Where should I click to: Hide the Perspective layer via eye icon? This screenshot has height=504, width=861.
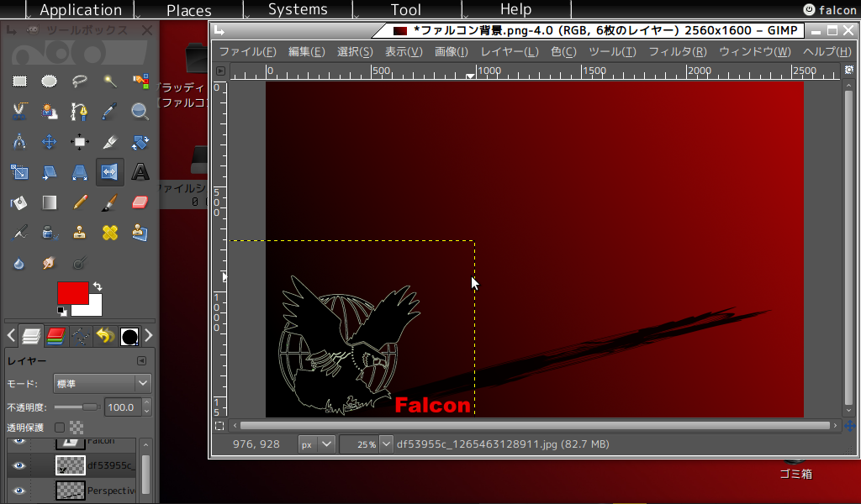coord(19,491)
